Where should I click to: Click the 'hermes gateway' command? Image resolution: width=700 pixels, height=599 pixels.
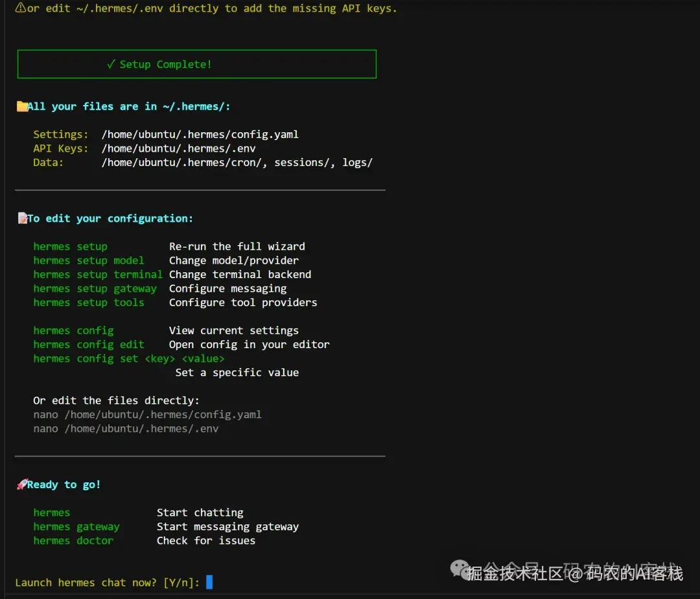pyautogui.click(x=76, y=526)
